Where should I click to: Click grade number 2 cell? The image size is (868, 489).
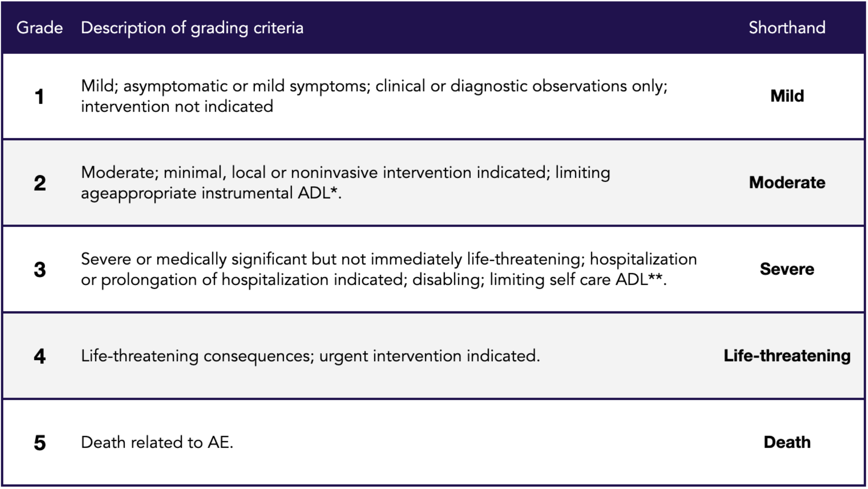tap(39, 183)
